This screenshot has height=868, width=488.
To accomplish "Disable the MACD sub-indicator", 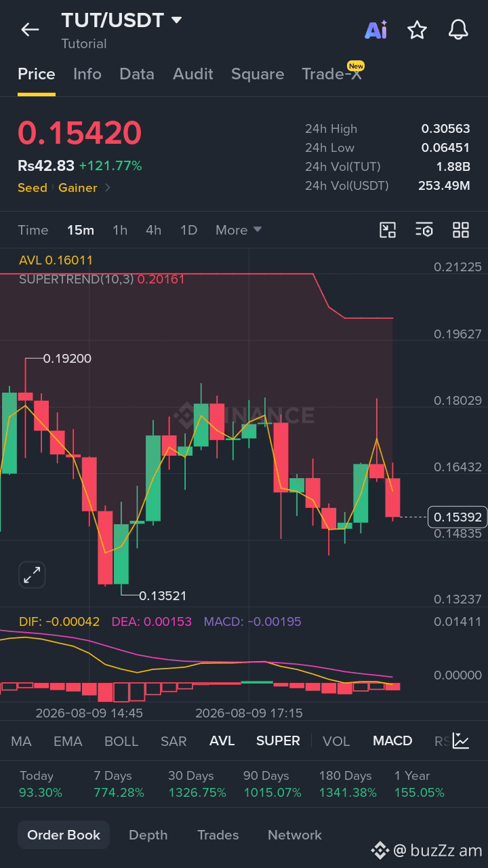I will [392, 741].
